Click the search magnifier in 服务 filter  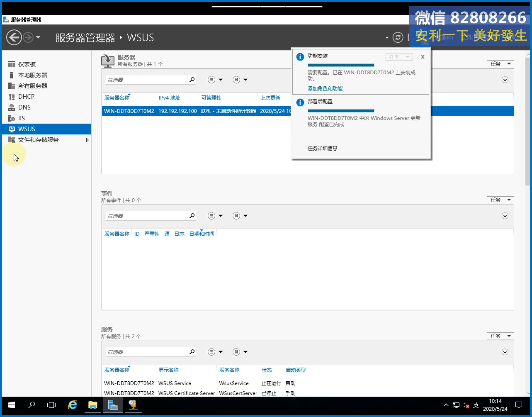coord(192,352)
